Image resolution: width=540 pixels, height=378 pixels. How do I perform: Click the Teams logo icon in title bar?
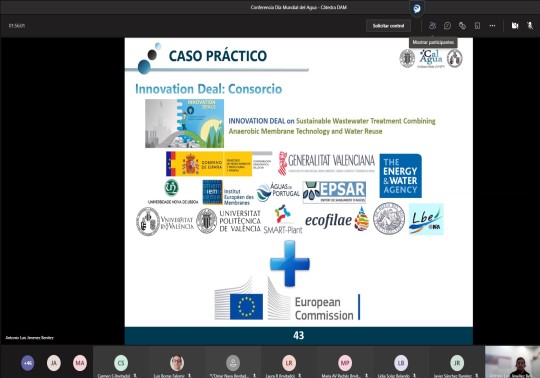417,8
